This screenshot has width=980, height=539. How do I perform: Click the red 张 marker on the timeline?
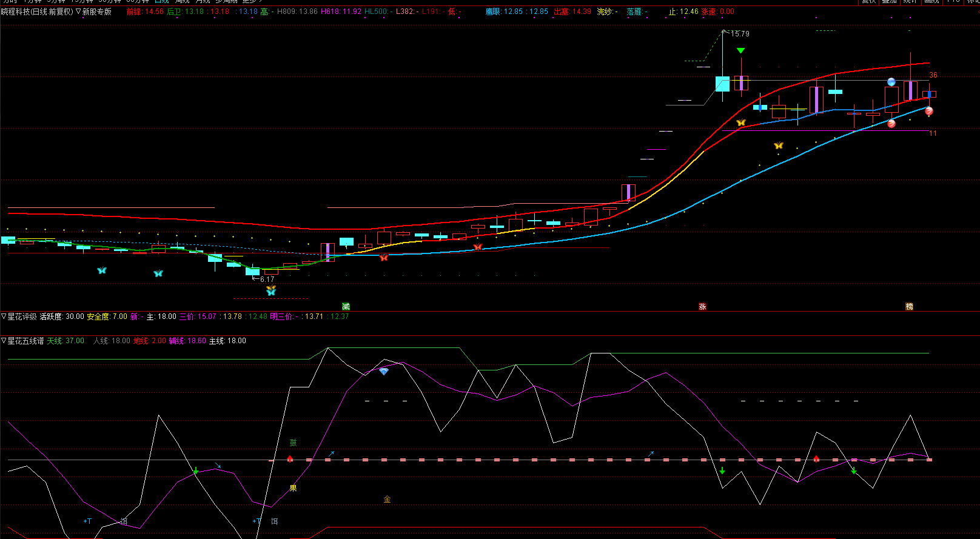pos(702,307)
